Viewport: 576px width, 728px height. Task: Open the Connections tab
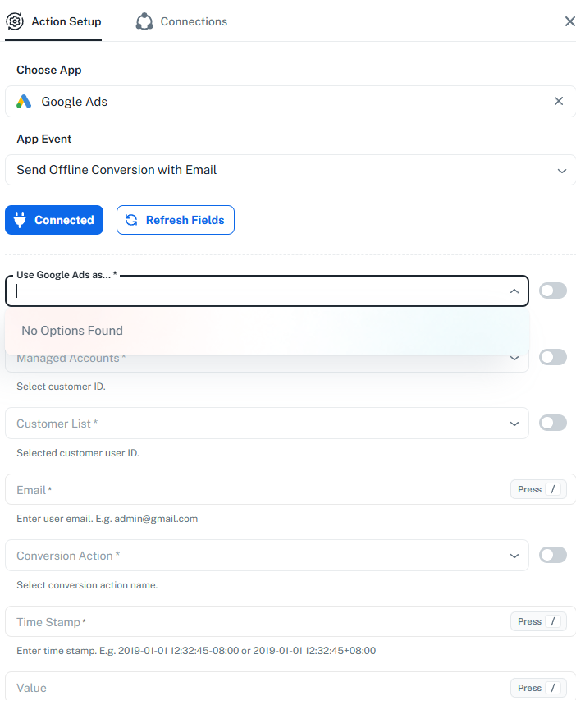click(181, 21)
